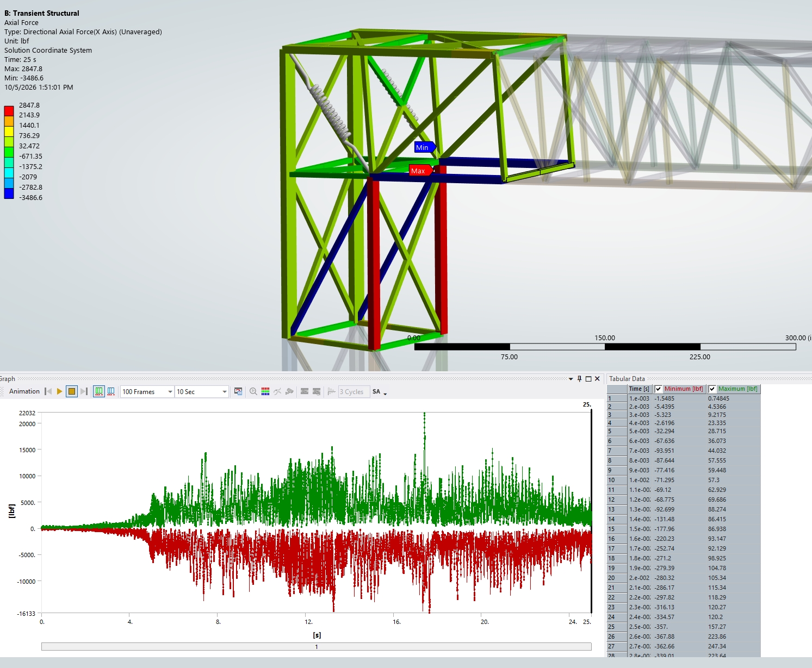Image resolution: width=812 pixels, height=668 pixels.
Task: Click the Tabular Data panel title
Action: [x=627, y=379]
